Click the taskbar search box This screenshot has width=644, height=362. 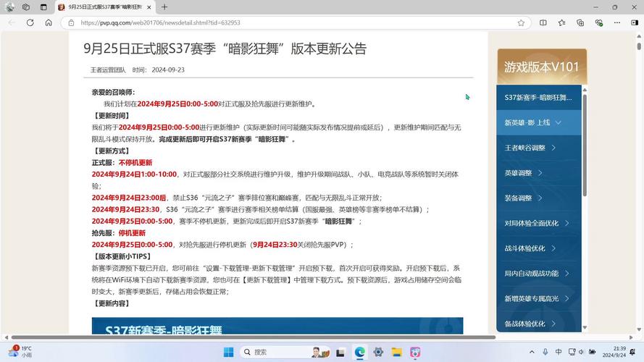[x=285, y=352]
